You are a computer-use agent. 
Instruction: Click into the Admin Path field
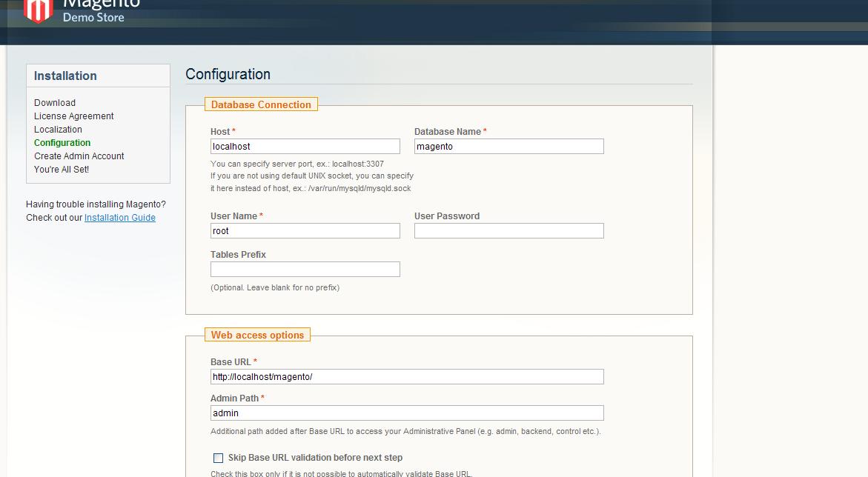coord(407,413)
